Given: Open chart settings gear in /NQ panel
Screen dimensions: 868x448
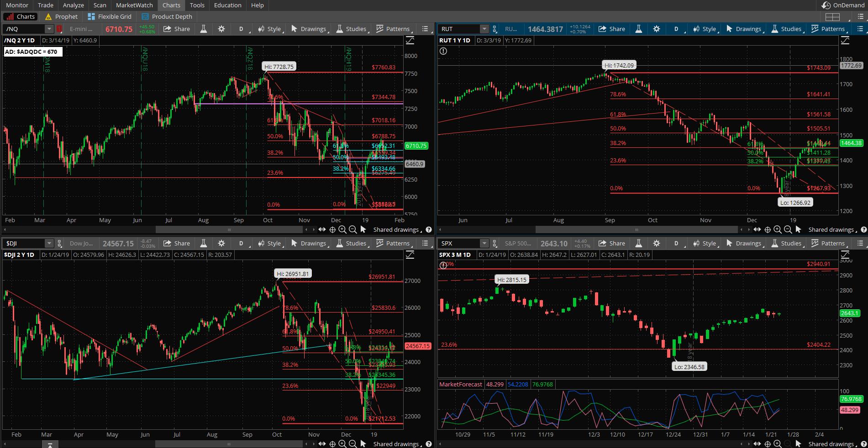Looking at the screenshot, I should click(221, 29).
